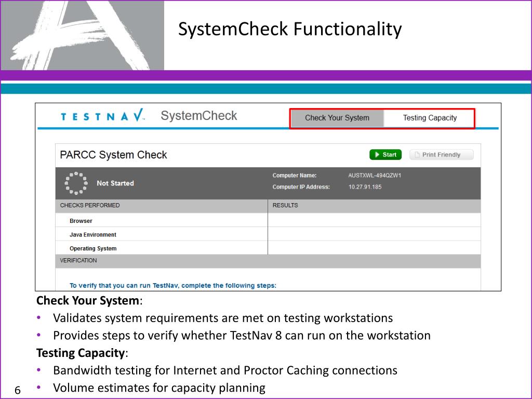Click the 'Provides steps to verify' bullet
Viewport: 532px width, 399px height.
[x=242, y=336]
